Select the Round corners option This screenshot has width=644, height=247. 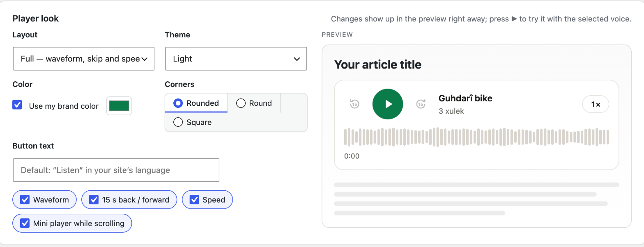(254, 103)
